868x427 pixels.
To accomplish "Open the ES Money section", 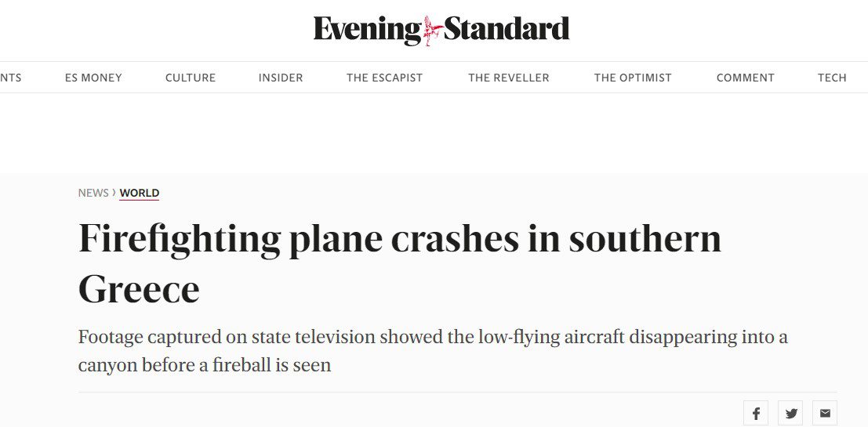I will tap(93, 78).
